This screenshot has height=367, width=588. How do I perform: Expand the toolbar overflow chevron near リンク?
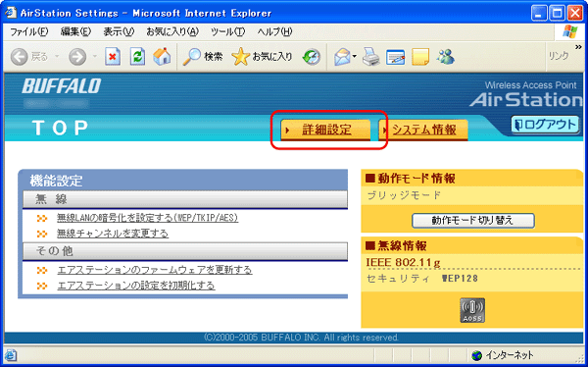tap(578, 47)
